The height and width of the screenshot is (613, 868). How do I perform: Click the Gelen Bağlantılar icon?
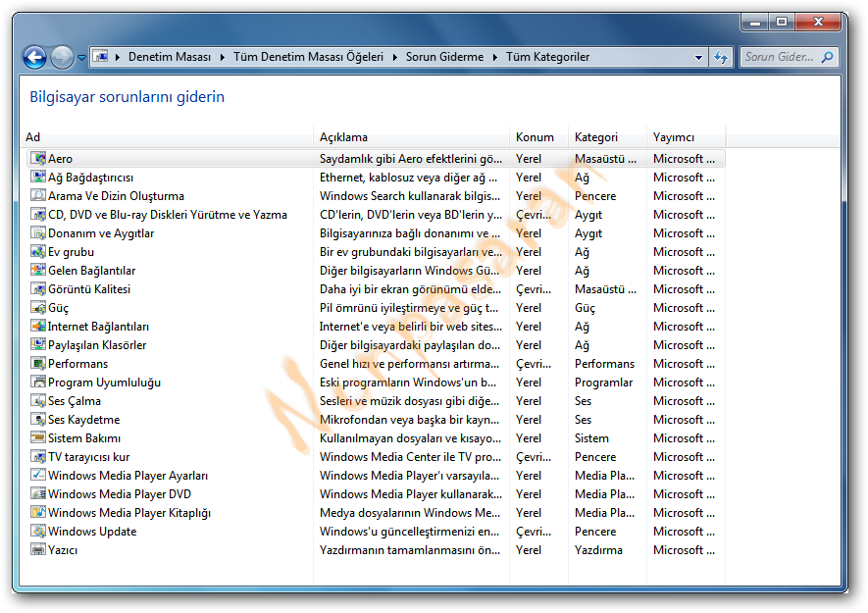pyautogui.click(x=37, y=271)
